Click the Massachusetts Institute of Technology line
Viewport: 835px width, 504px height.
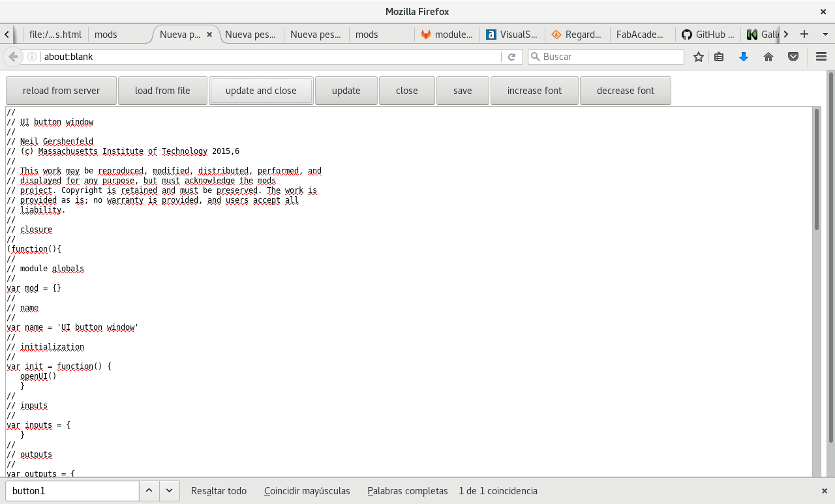[x=123, y=151]
